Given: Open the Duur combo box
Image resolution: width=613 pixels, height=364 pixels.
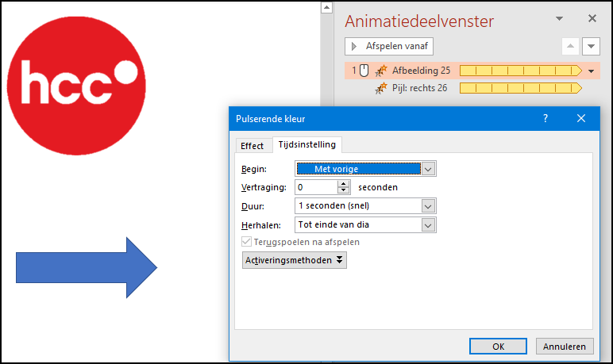Looking at the screenshot, I should (365, 206).
